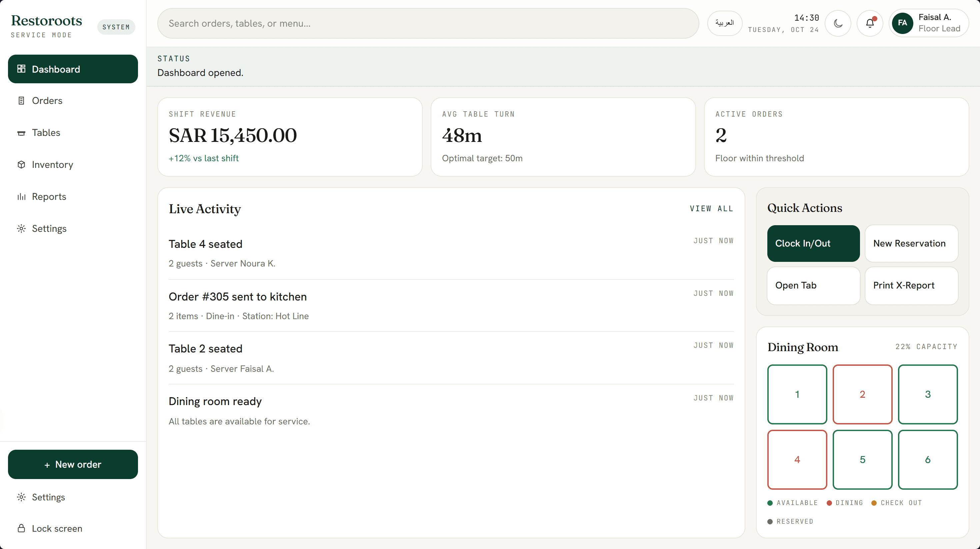Click the Lock screen padlock icon
This screenshot has width=980, height=549.
21,528
